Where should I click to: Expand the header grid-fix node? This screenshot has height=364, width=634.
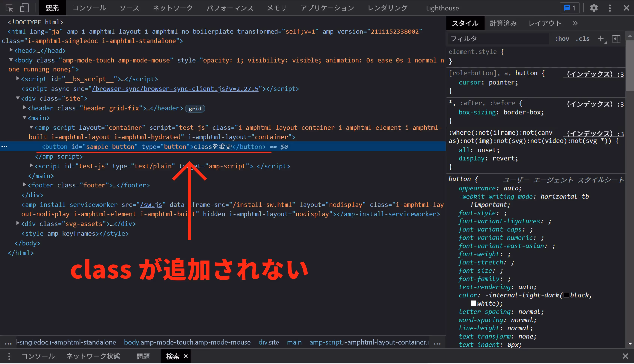25,108
